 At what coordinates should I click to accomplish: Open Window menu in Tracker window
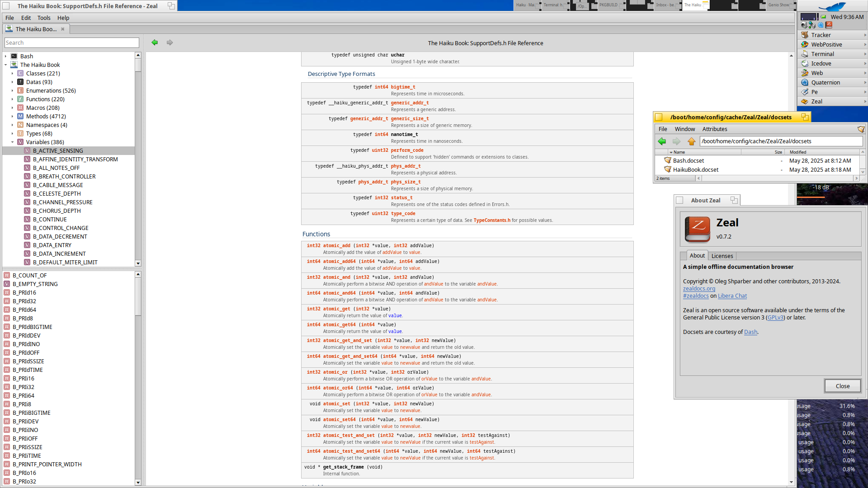pos(685,129)
